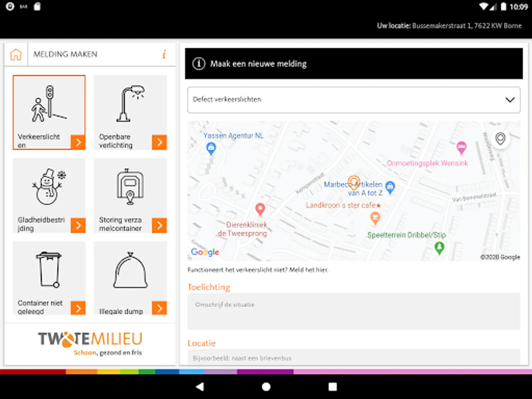Click the Toelichting description text field
The width and height of the screenshot is (532, 399).
[354, 311]
